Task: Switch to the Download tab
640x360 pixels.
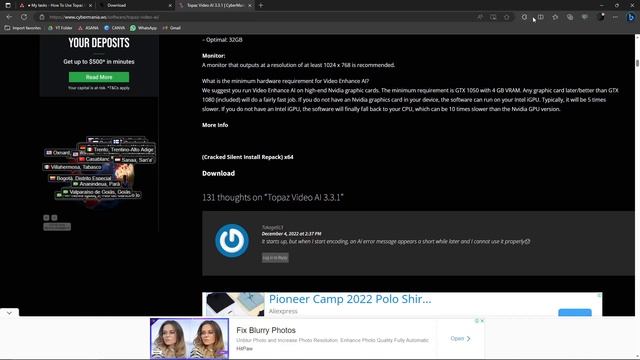Action: 136,5
